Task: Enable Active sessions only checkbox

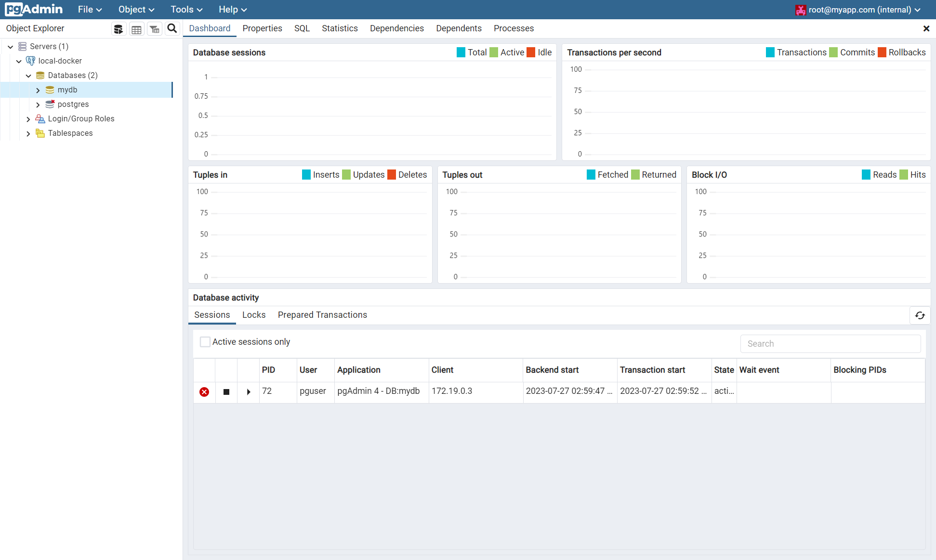Action: (205, 342)
